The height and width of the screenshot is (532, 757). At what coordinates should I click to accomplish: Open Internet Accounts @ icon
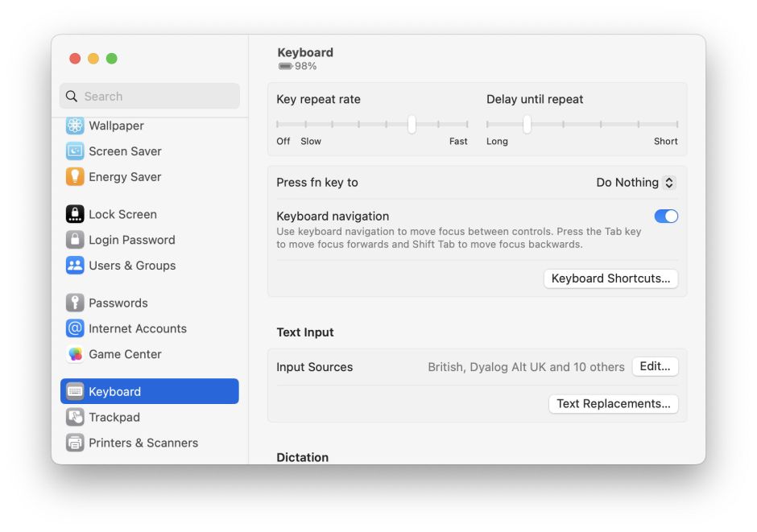click(75, 328)
